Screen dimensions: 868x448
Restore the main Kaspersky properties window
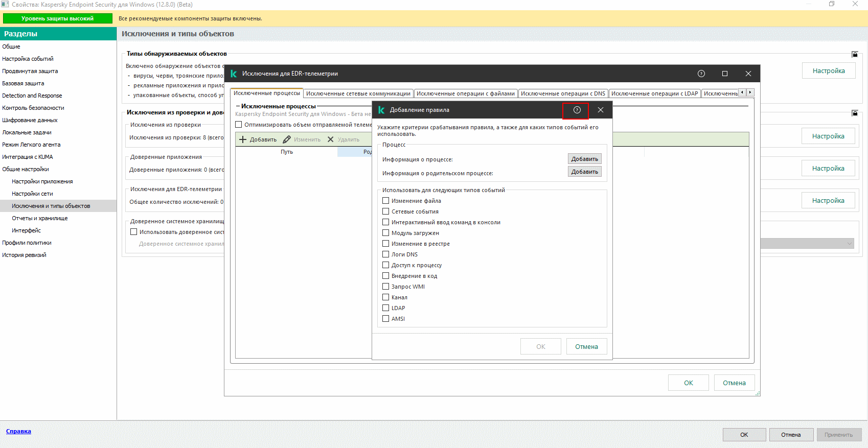pos(832,4)
